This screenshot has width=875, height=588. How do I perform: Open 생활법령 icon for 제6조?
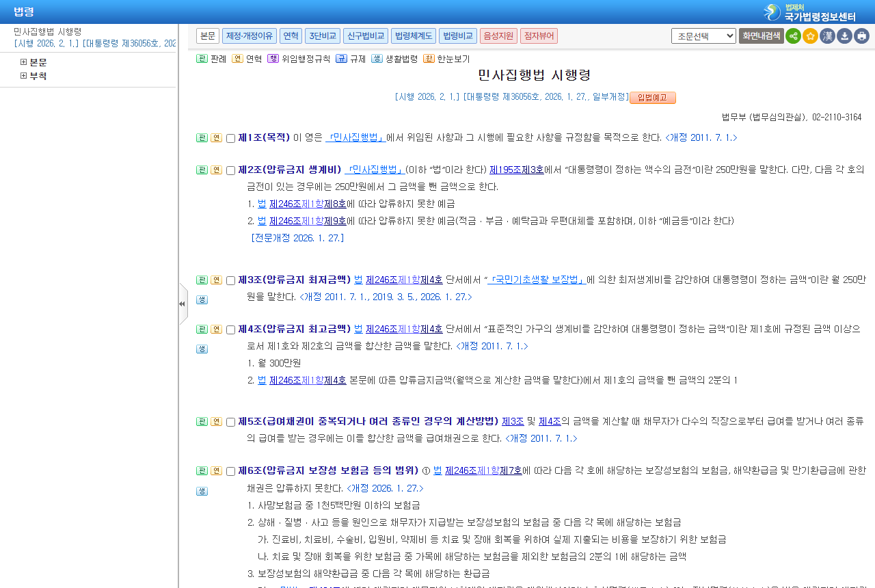tap(202, 491)
